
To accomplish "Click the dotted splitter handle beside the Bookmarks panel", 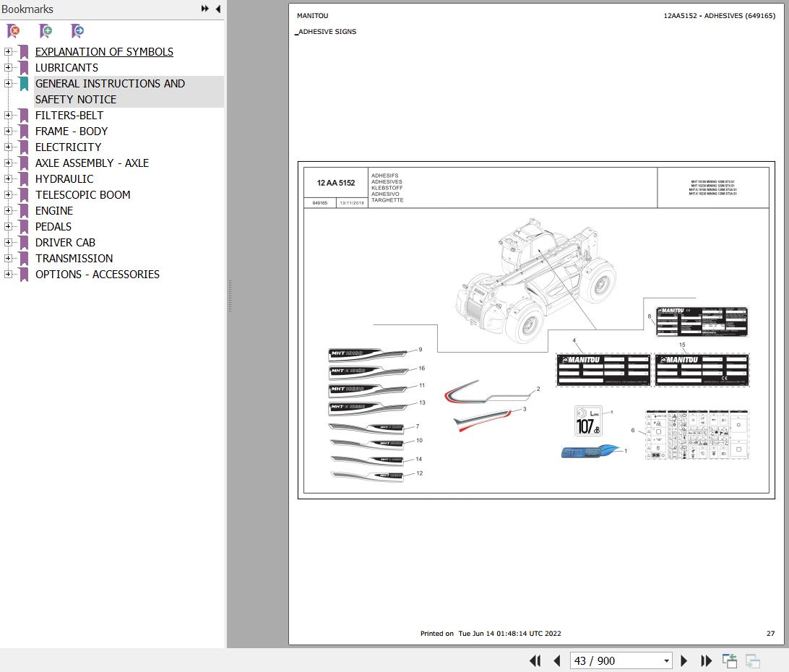I will (230, 296).
